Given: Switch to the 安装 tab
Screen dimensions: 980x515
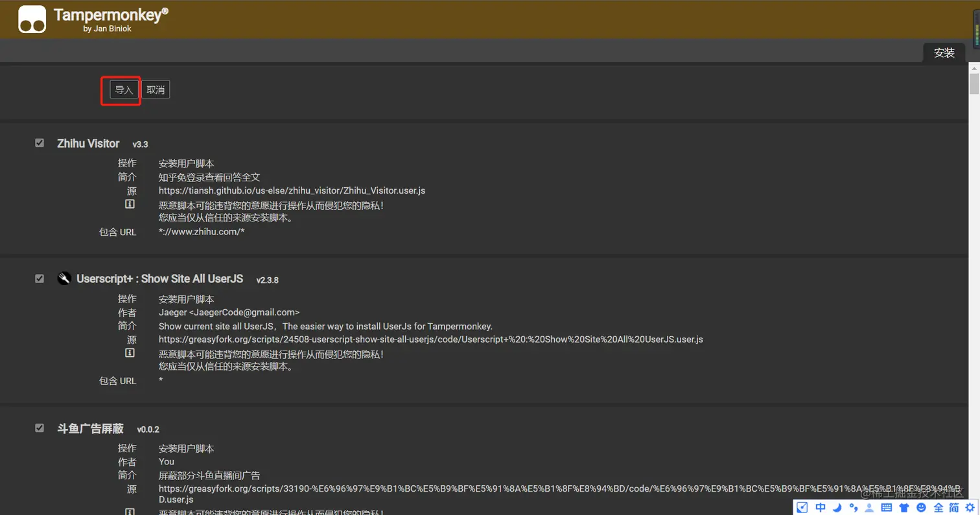Looking at the screenshot, I should [944, 53].
